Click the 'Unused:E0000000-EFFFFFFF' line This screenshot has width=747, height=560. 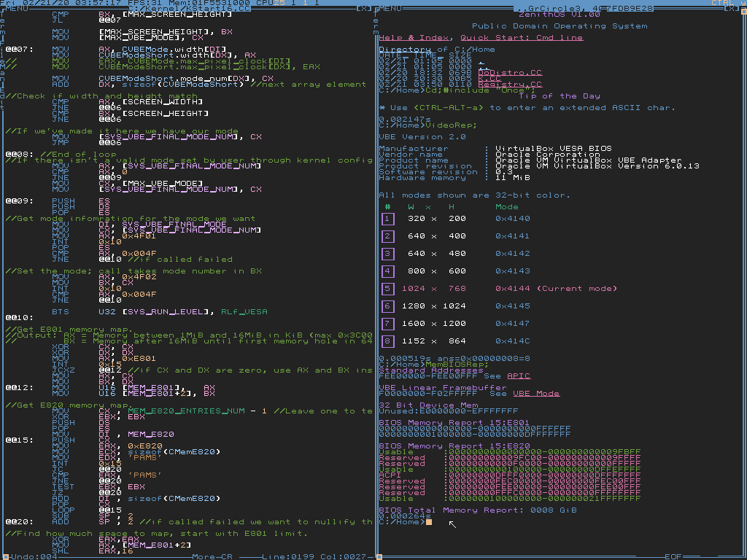tap(449, 411)
